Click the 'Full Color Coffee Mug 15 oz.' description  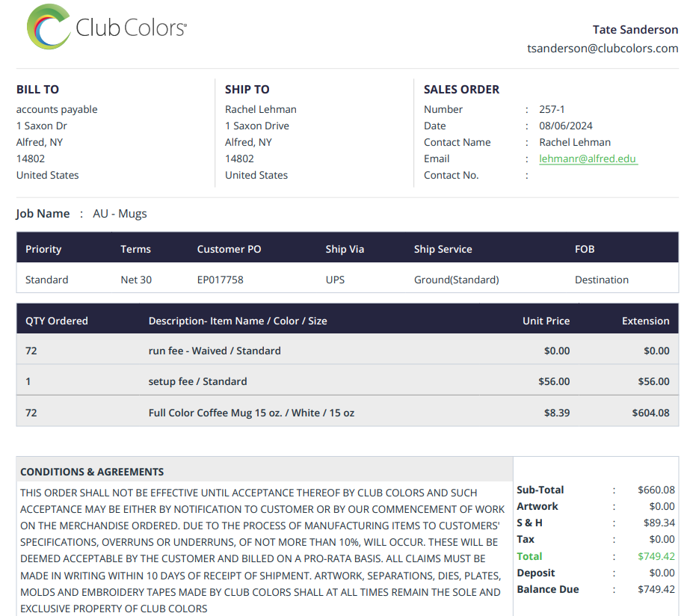tap(251, 413)
